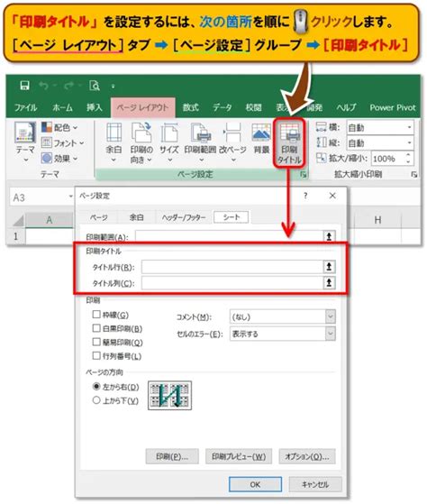Enable the 白黒印刷(B) checkbox
Image resolution: width=427 pixels, height=504 pixels.
(x=96, y=328)
